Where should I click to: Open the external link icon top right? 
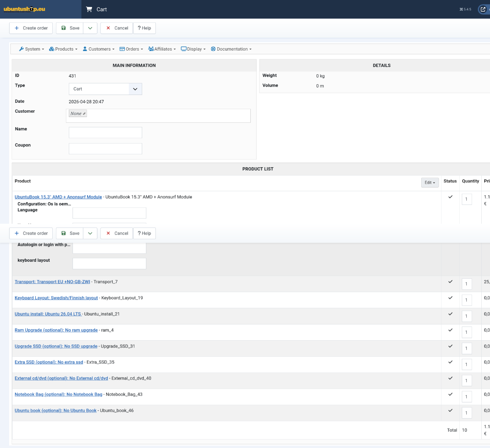pyautogui.click(x=483, y=10)
